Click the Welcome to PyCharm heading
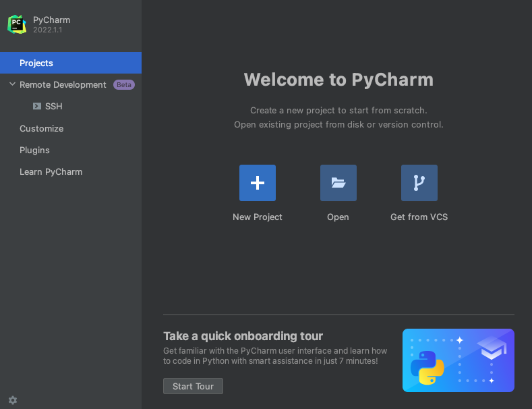Viewport: 532px width, 409px height. 338,80
